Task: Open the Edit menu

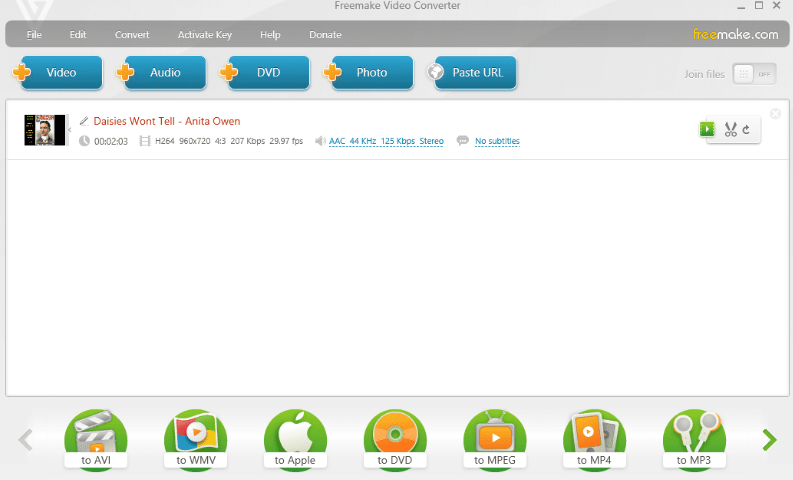Action: pos(78,34)
